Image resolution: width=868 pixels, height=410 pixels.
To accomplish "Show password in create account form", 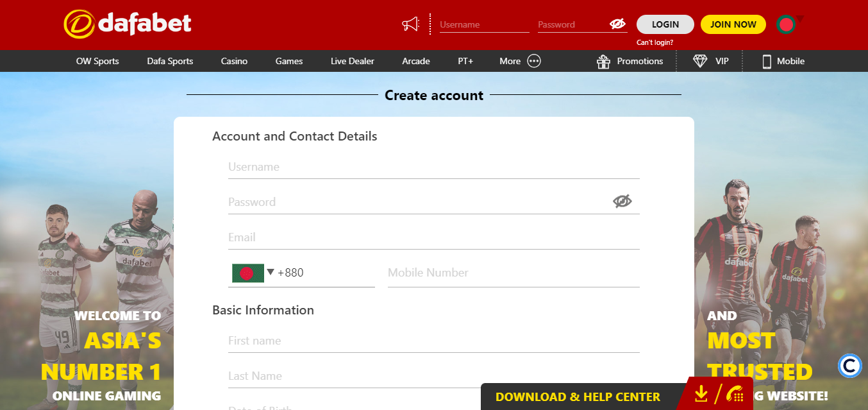I will 622,201.
